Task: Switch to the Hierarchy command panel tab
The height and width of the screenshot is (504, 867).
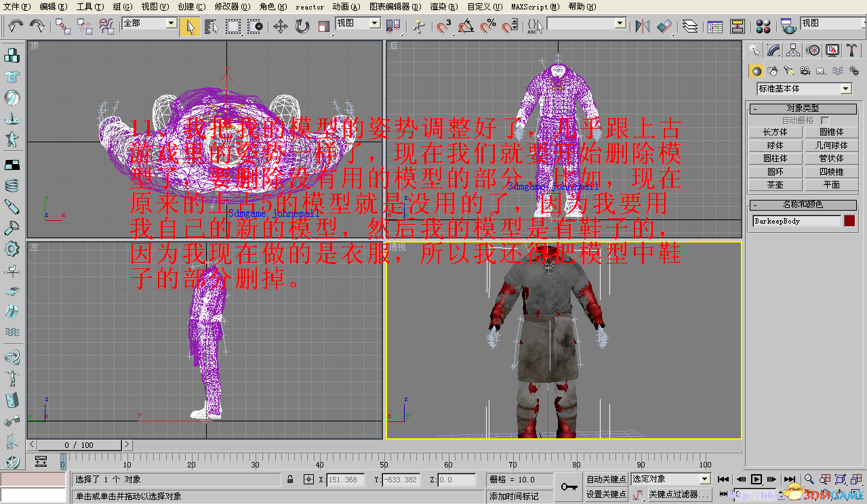Action: (x=794, y=50)
